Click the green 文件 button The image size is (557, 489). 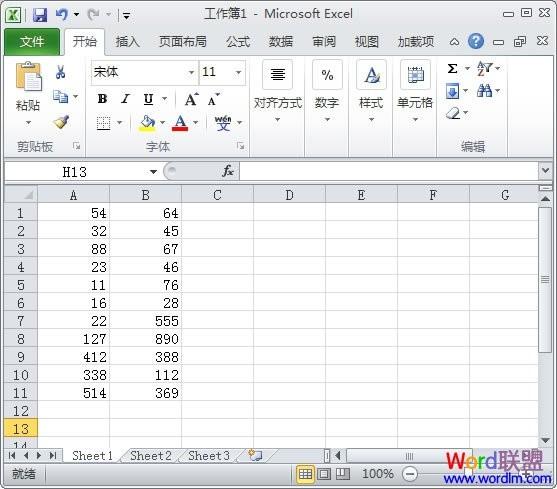(x=32, y=42)
